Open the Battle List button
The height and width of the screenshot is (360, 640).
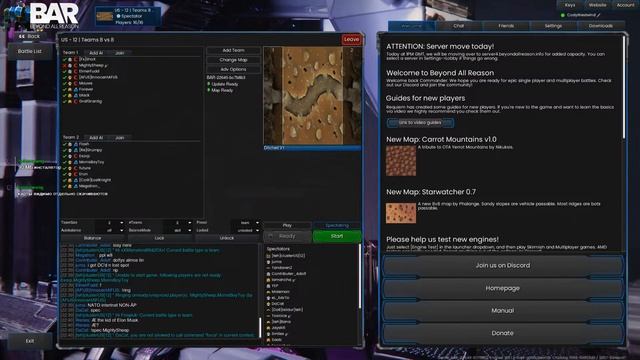29,51
